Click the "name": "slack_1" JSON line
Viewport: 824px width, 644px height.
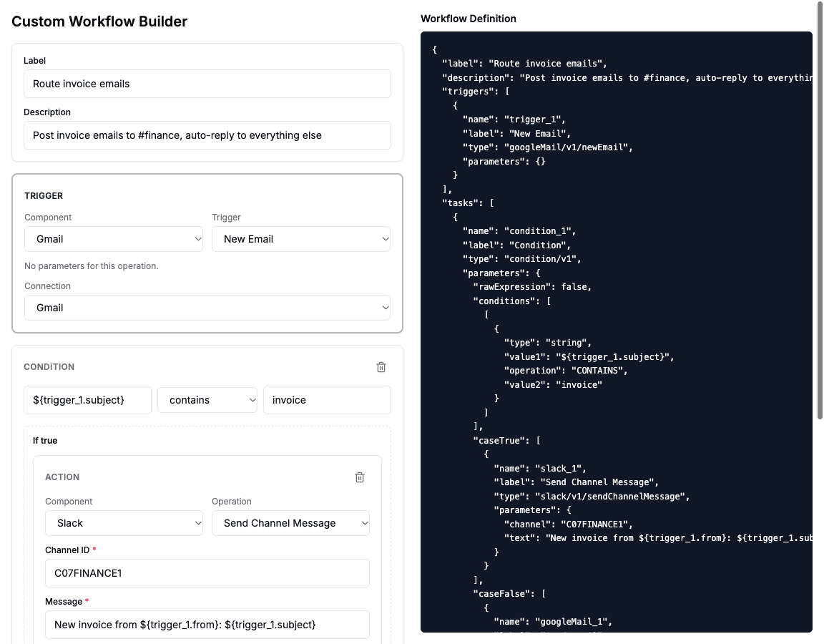click(x=540, y=469)
